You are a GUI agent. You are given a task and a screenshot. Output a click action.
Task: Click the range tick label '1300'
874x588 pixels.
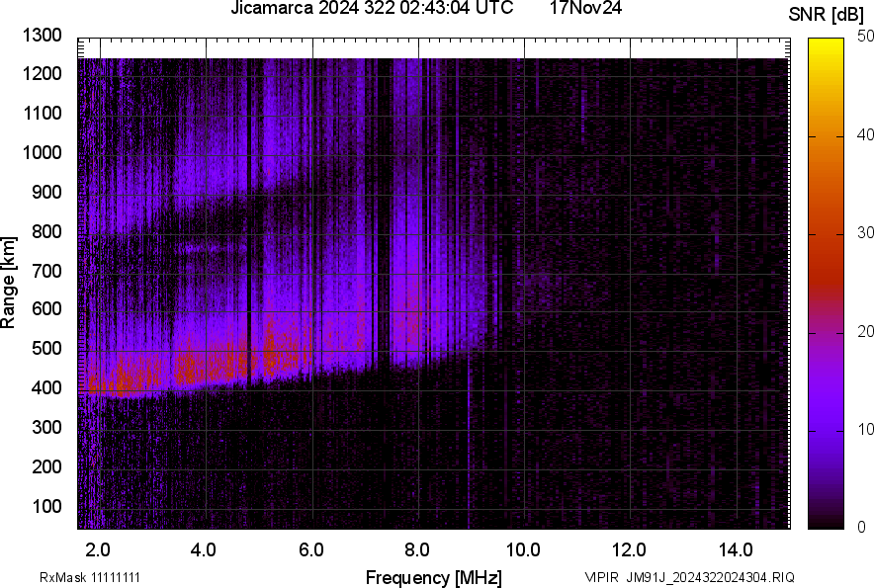[x=42, y=36]
